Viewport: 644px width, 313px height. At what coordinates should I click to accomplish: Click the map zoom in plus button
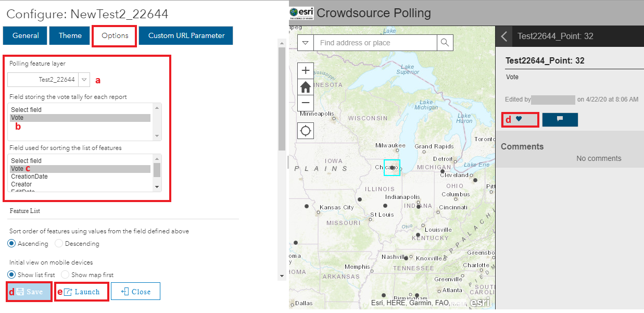pyautogui.click(x=306, y=71)
